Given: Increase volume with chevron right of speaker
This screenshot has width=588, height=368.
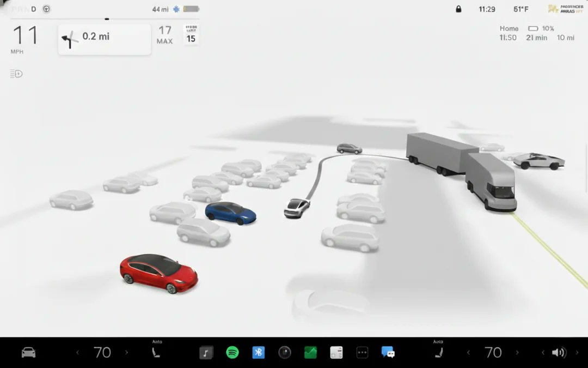Looking at the screenshot, I should point(577,353).
